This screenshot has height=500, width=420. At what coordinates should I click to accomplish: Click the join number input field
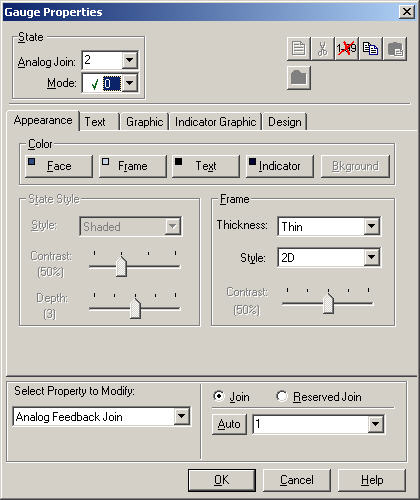(311, 424)
